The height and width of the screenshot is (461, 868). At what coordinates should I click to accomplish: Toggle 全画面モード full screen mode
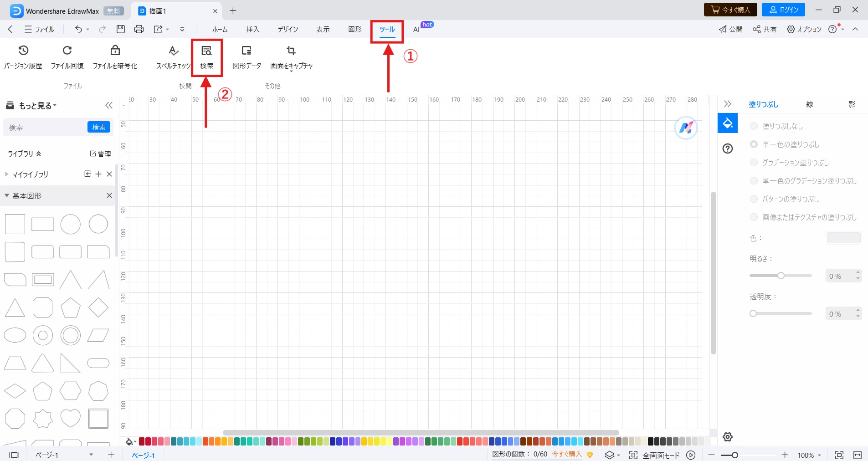[x=654, y=455]
